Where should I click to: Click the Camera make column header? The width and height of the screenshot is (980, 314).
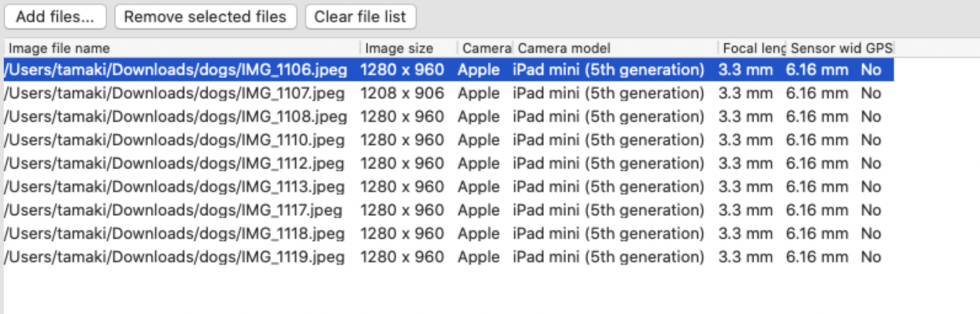(x=486, y=48)
